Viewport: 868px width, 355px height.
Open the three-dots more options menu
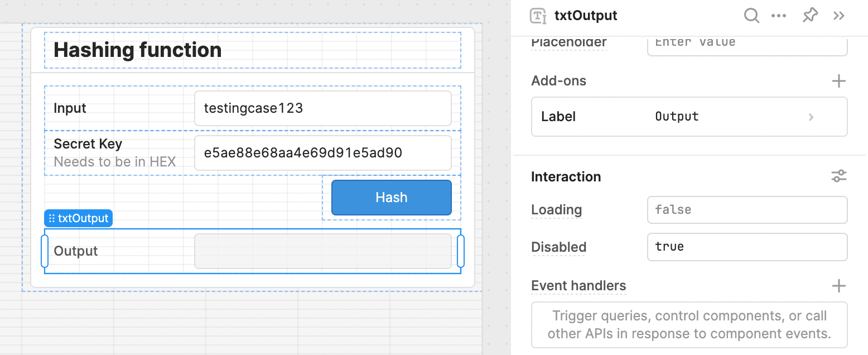tap(779, 16)
